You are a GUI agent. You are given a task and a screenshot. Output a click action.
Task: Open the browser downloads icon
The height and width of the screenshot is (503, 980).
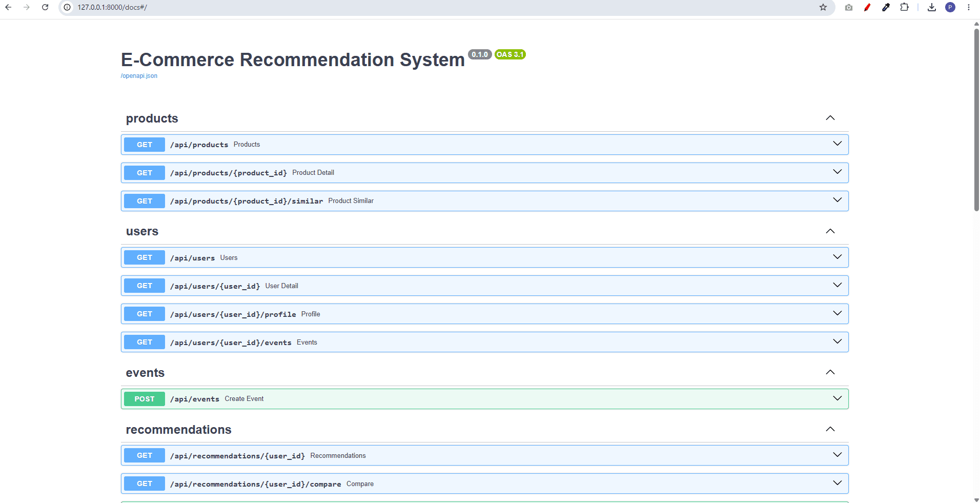tap(932, 7)
